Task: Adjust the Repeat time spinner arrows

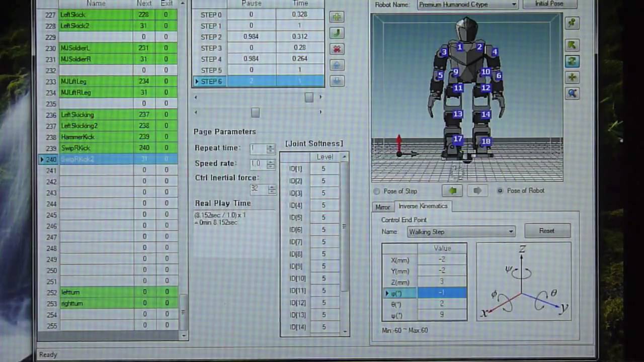Action: point(271,149)
